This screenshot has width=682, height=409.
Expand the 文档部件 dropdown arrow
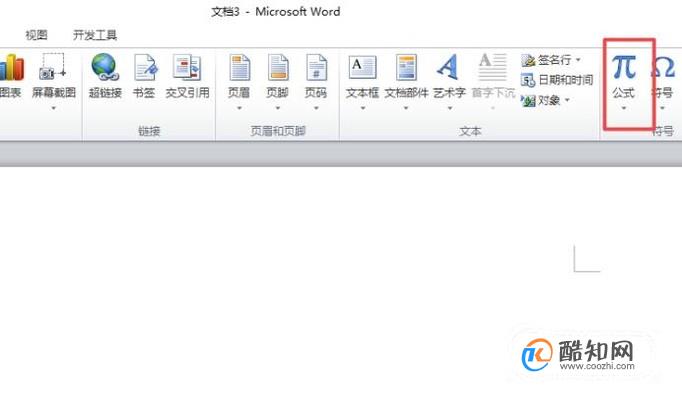(406, 107)
